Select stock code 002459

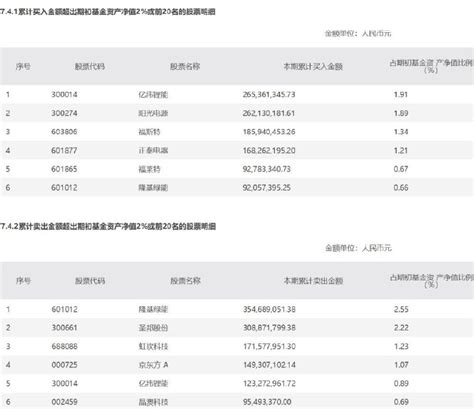64,402
